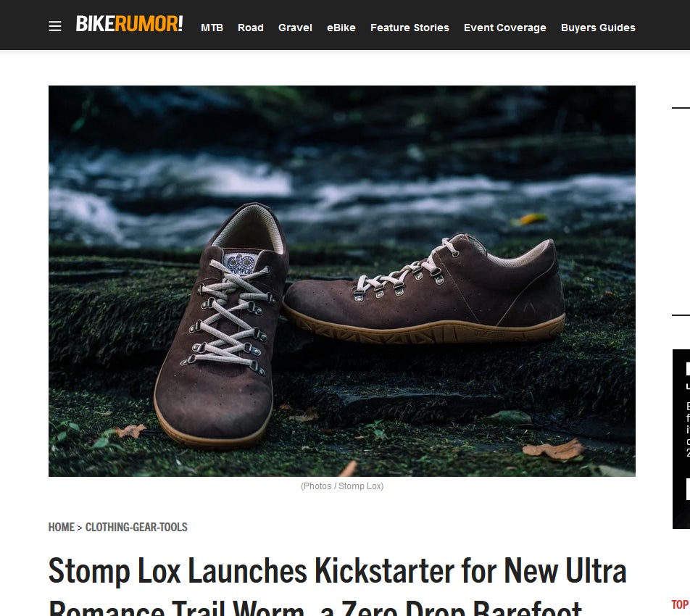Viewport: 690px width, 616px height.
Task: Open Feature Stories in navigation
Action: click(x=410, y=28)
